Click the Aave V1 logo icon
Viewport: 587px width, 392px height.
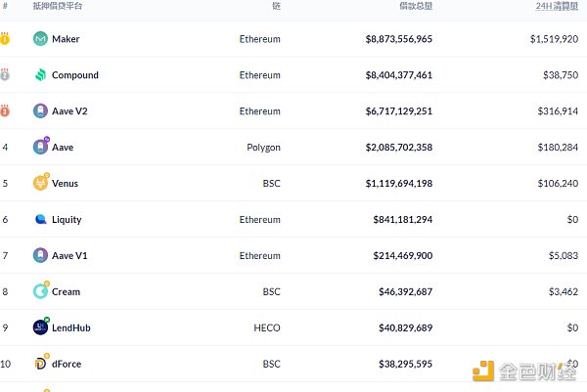click(40, 255)
